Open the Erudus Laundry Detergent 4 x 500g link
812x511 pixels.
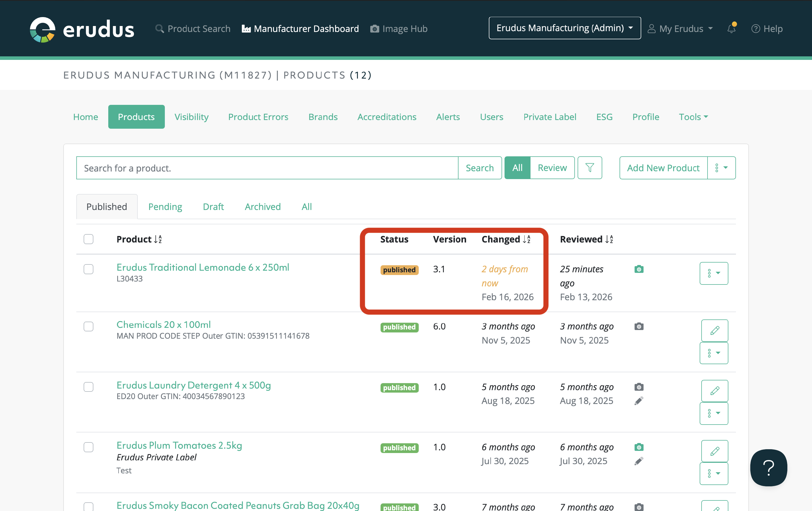[x=194, y=385]
